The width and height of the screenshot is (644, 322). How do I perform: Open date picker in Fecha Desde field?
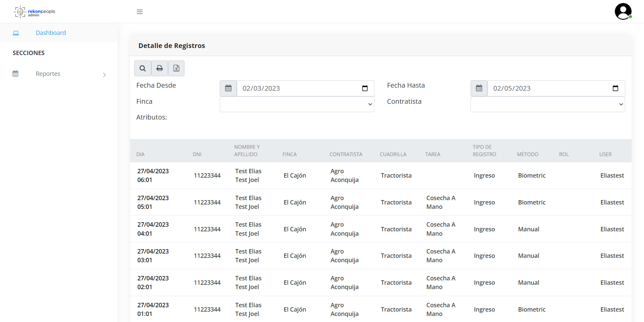(x=365, y=88)
